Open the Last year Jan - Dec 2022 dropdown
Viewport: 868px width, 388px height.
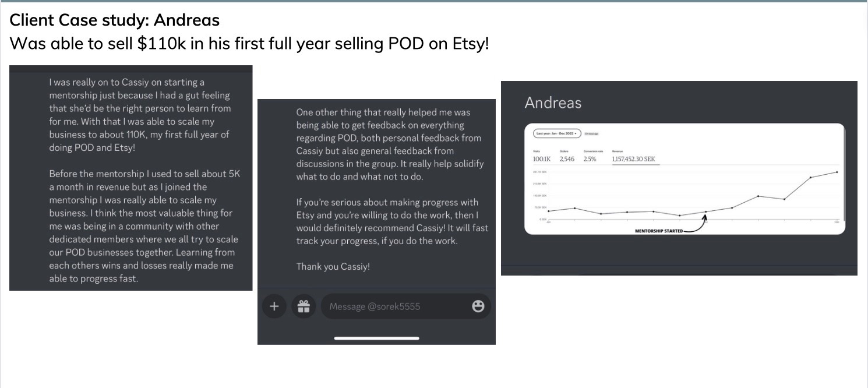pos(558,133)
